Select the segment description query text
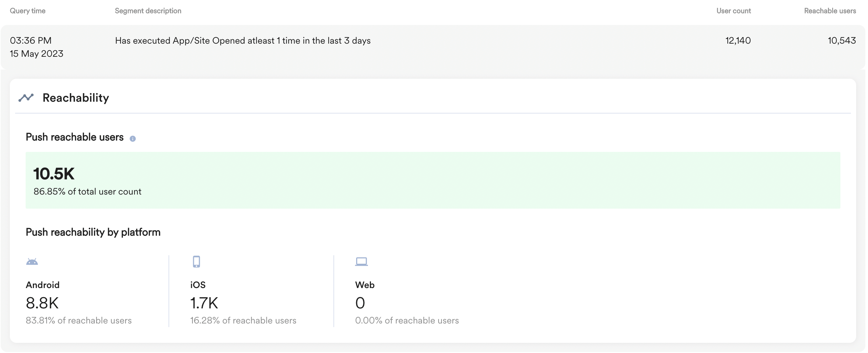The height and width of the screenshot is (353, 868). 242,41
